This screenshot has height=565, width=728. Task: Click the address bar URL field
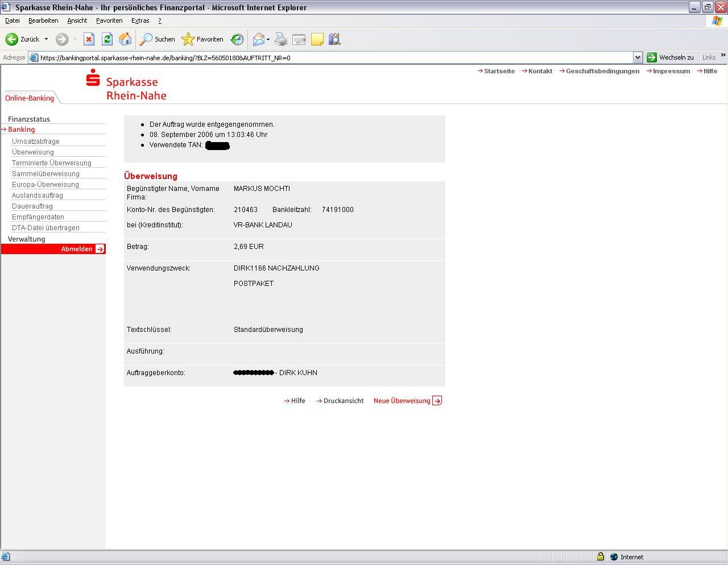pyautogui.click(x=336, y=57)
